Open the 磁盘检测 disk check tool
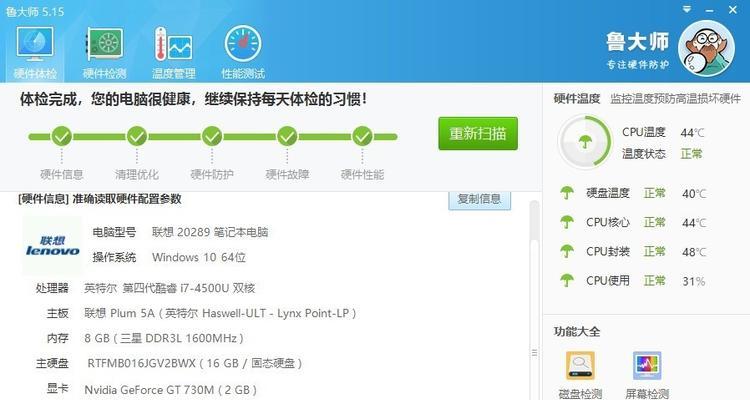Screen dimensions: 750x400 580,376
